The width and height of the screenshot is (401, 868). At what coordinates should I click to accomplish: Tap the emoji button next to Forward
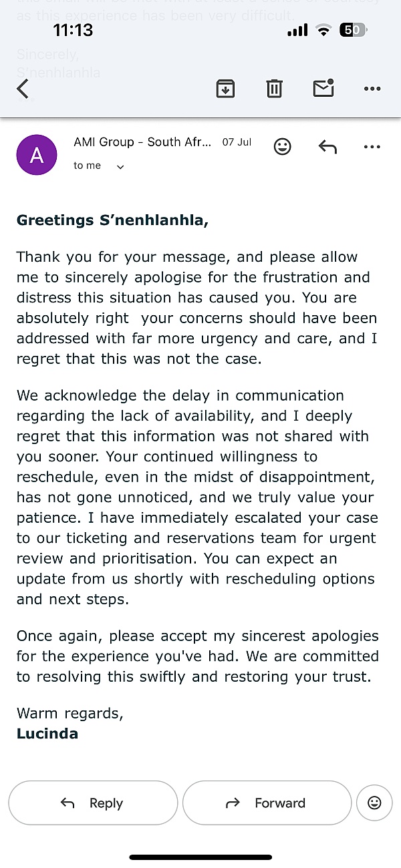374,803
